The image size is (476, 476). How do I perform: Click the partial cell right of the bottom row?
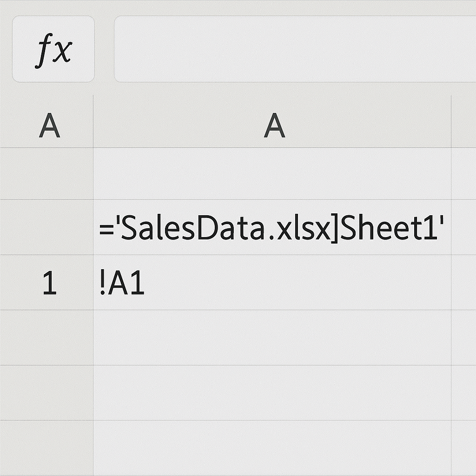464,447
